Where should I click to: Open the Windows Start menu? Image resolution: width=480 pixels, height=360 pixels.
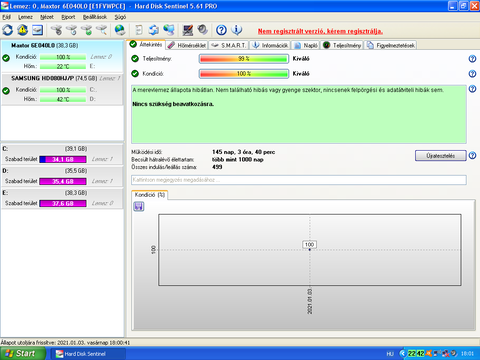(x=23, y=353)
